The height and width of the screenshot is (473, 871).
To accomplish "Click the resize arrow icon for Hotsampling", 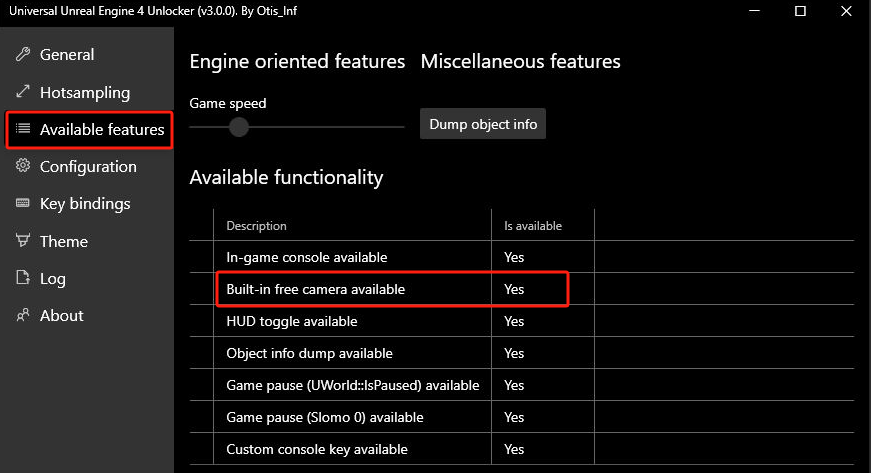I will click(23, 92).
